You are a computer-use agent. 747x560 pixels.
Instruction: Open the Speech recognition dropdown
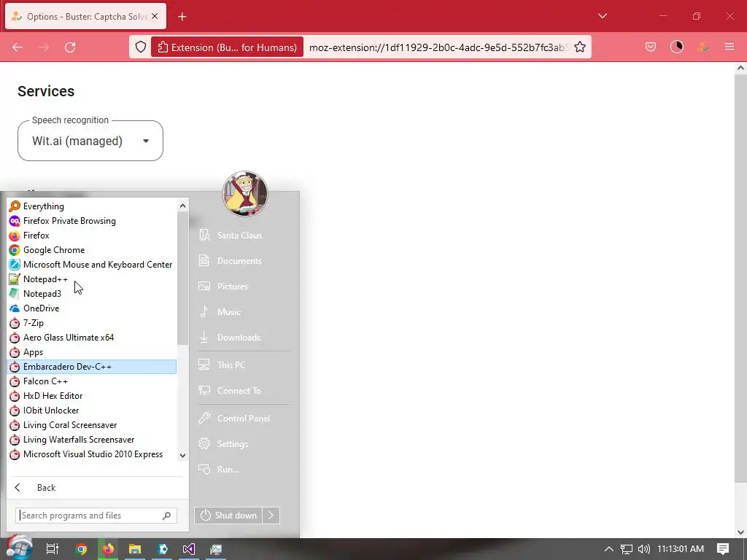click(90, 141)
